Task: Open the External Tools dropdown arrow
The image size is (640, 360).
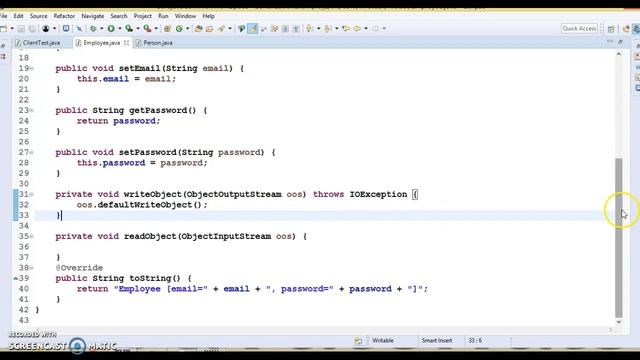Action: point(156,29)
